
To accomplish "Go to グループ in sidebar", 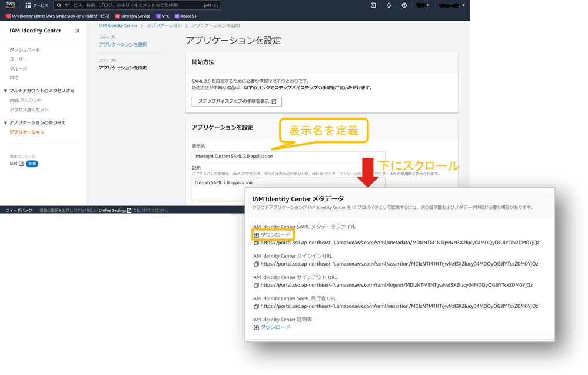I will point(18,69).
